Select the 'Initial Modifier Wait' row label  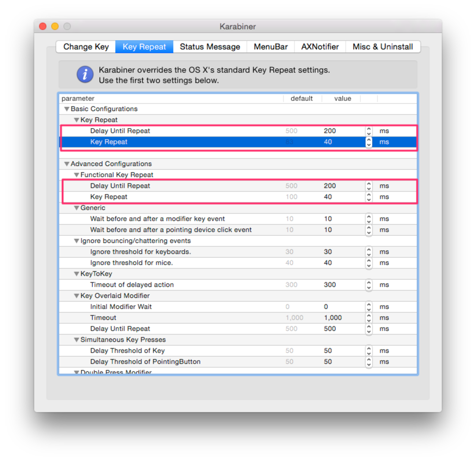[x=121, y=307]
